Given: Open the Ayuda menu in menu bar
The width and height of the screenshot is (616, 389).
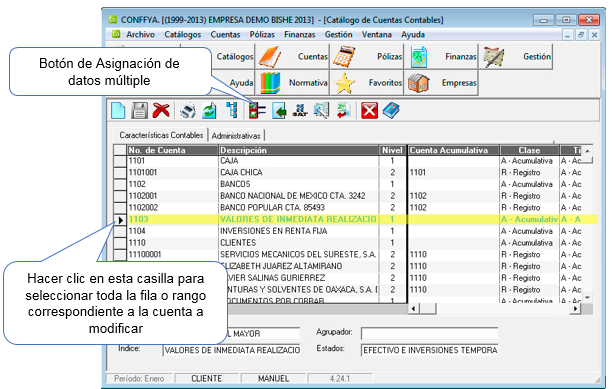Looking at the screenshot, I should (413, 35).
